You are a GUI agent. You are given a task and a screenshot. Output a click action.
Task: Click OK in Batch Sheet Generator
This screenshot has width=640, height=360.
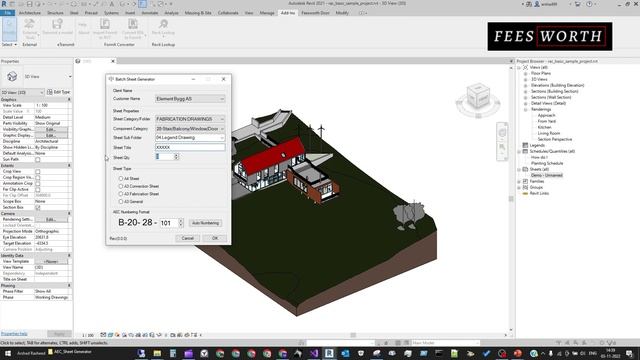(x=215, y=238)
